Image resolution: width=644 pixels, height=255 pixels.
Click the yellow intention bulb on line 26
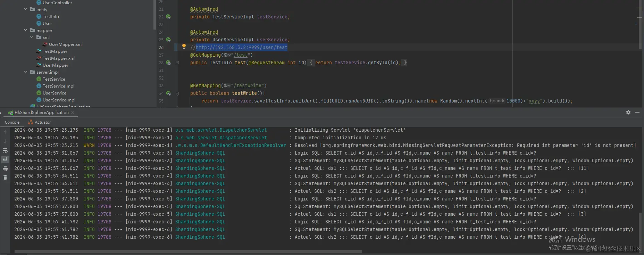(184, 46)
